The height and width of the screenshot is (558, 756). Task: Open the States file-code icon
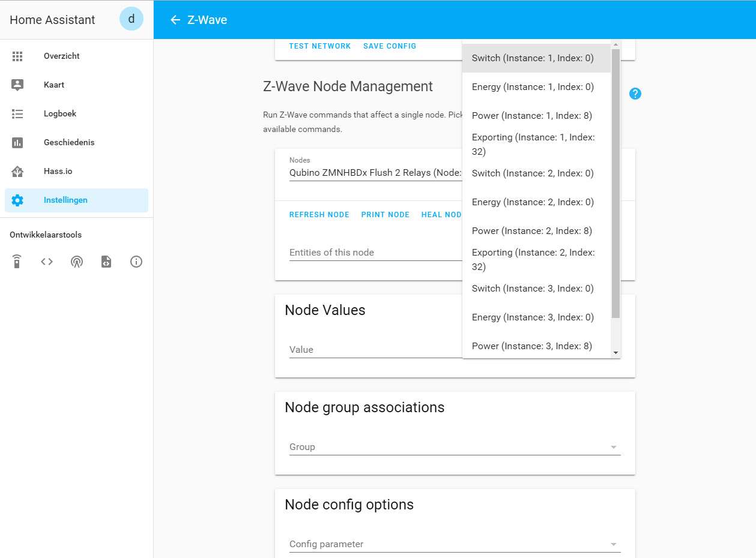point(106,262)
